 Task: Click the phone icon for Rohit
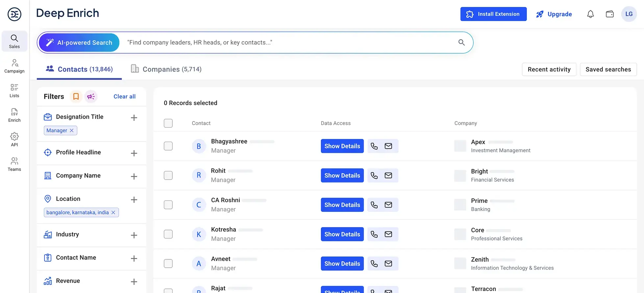pos(374,175)
